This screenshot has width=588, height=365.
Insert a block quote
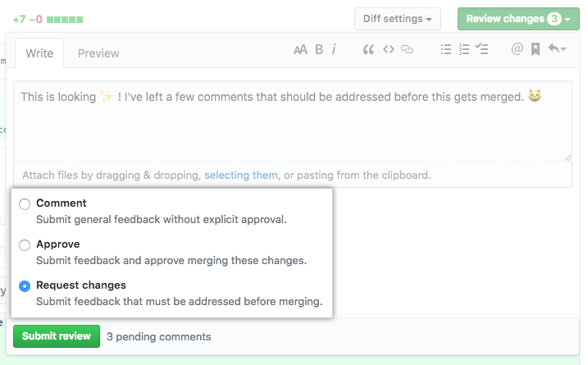point(369,50)
